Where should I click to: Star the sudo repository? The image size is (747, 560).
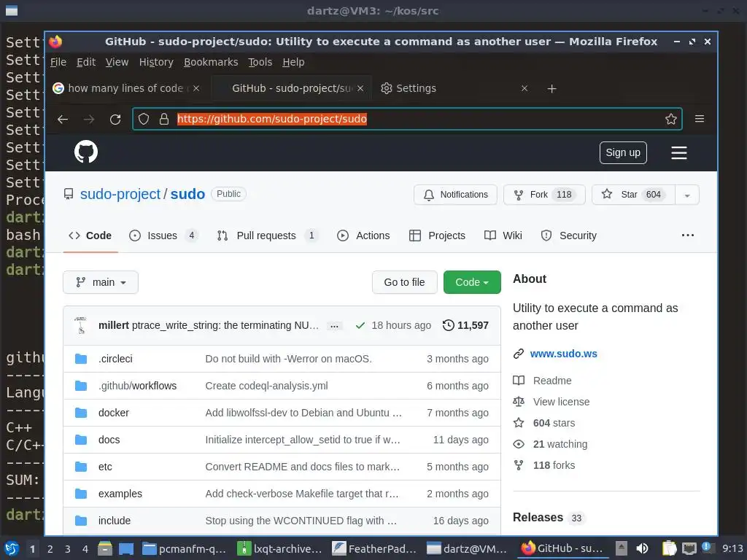click(x=633, y=195)
